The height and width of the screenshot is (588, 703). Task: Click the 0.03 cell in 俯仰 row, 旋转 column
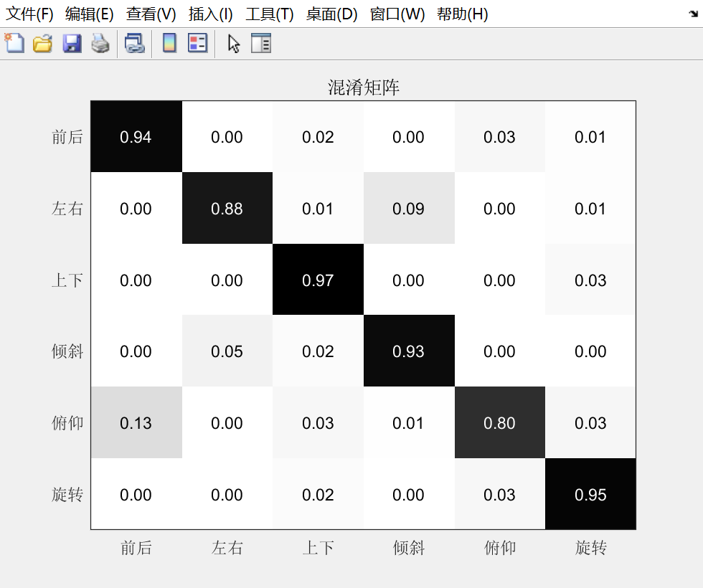tap(590, 422)
